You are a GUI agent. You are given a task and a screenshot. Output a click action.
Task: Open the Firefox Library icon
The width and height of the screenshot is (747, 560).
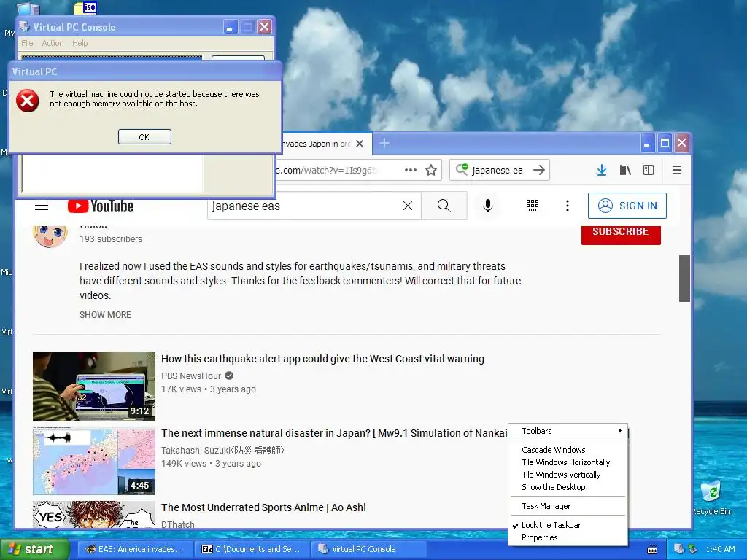pyautogui.click(x=625, y=170)
